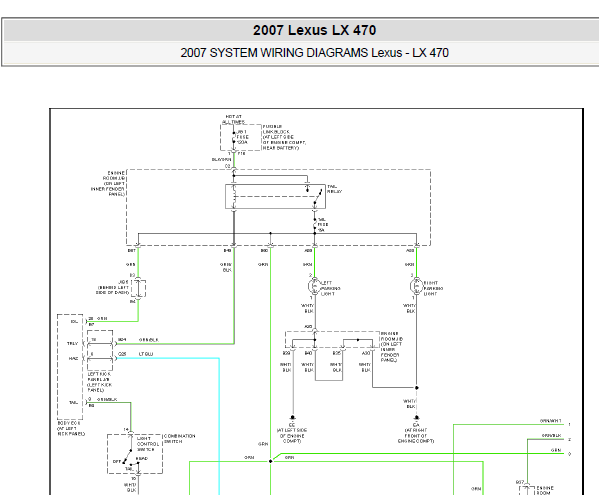
Task: Click the WHT/BLK label under the left parking light
Action: pos(308,308)
